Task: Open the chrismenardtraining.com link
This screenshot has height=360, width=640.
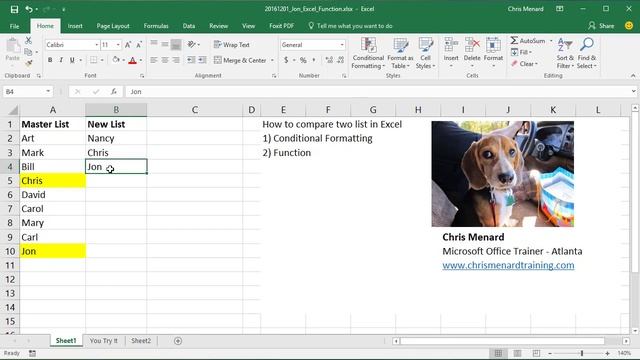Action: click(x=508, y=265)
